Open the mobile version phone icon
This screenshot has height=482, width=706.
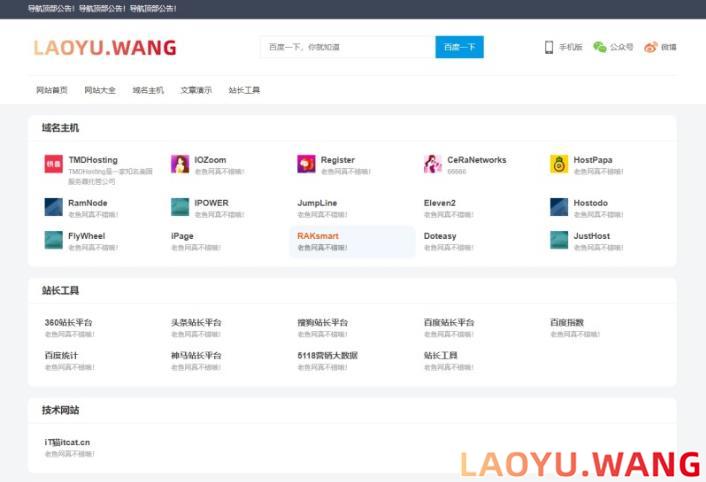point(549,47)
